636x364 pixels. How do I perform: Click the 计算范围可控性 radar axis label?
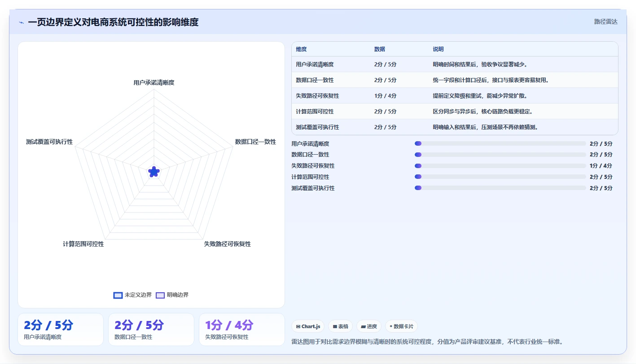(83, 244)
